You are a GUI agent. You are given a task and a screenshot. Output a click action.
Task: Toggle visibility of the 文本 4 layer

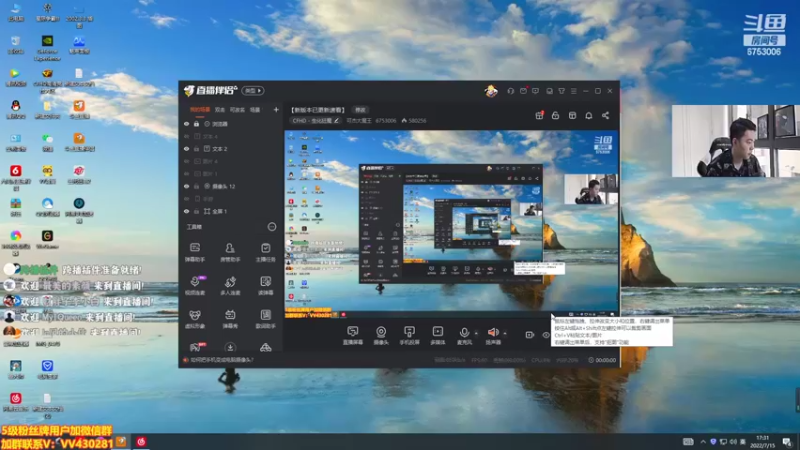pos(186,136)
